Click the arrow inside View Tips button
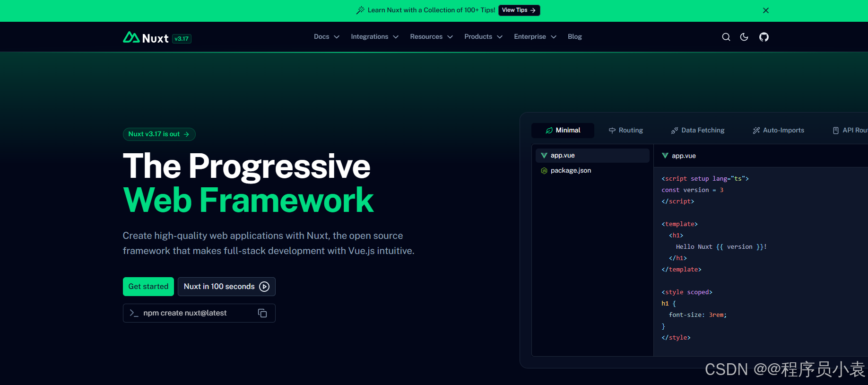Image resolution: width=868 pixels, height=385 pixels. (x=533, y=10)
